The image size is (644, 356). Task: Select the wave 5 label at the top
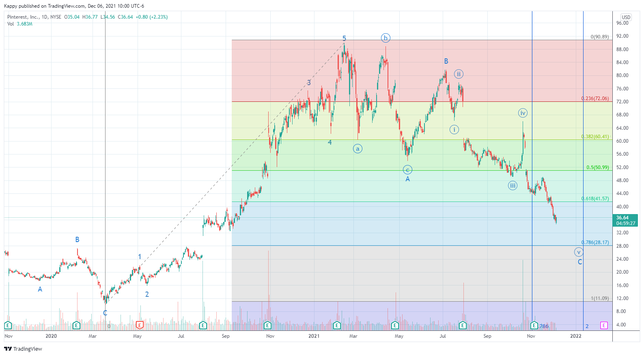(344, 39)
